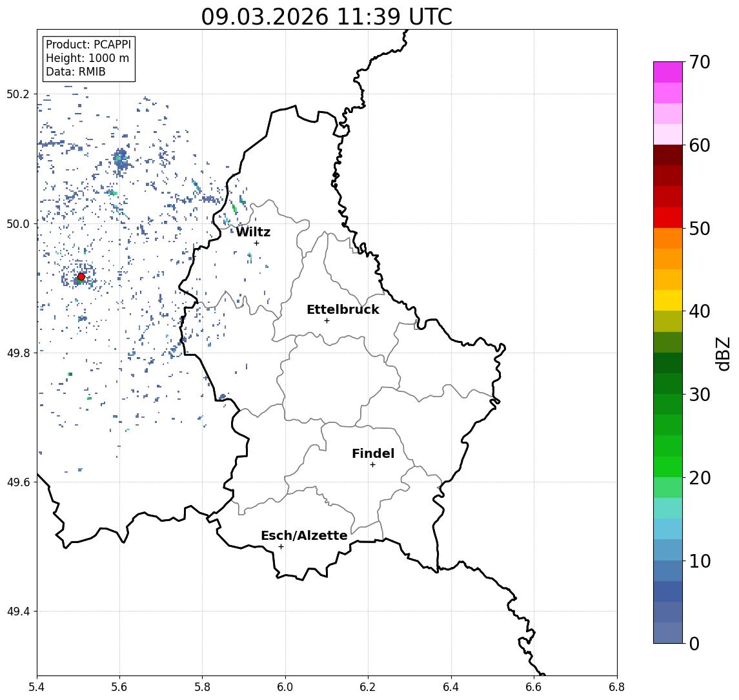Click the 'Height: 1000 m' legend line
The image size is (739, 700).
click(x=87, y=58)
